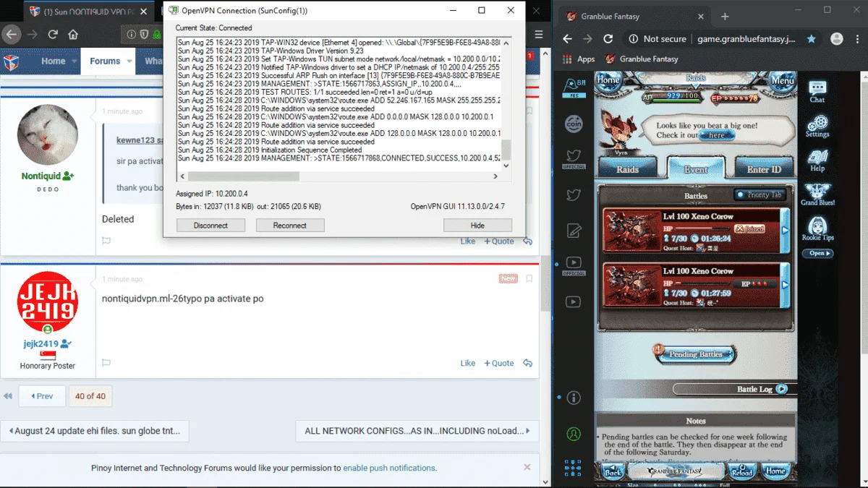Open the Forums dropdown arrow in forum nav
The height and width of the screenshot is (488, 868).
point(130,61)
